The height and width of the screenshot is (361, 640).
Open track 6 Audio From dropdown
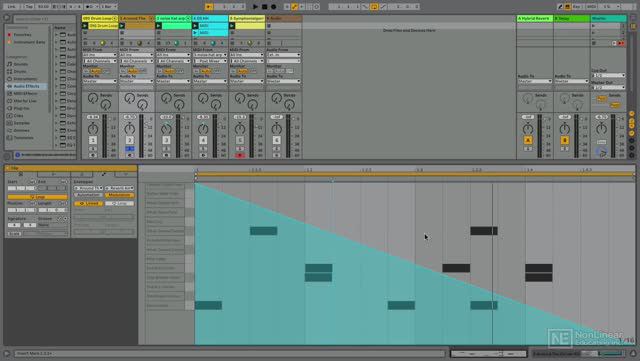283,55
